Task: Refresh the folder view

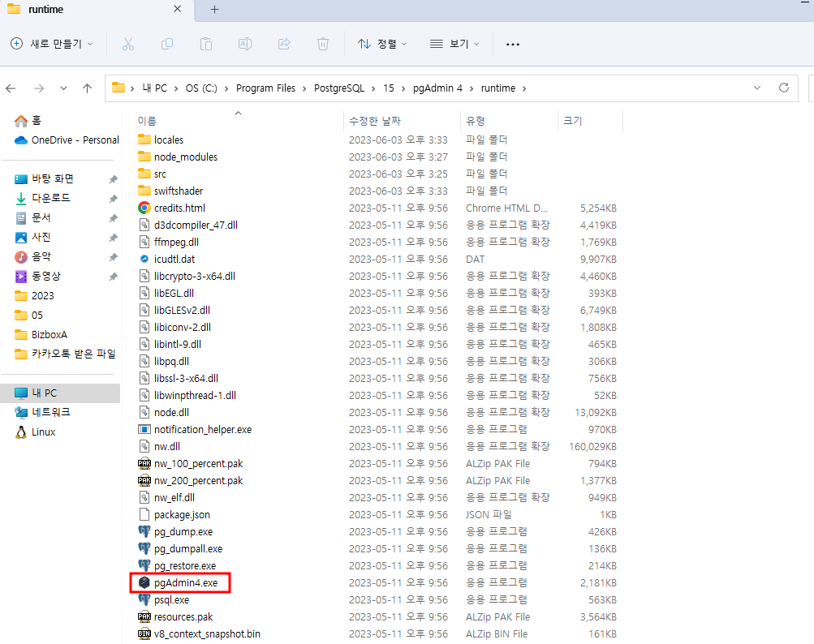Action: point(784,88)
